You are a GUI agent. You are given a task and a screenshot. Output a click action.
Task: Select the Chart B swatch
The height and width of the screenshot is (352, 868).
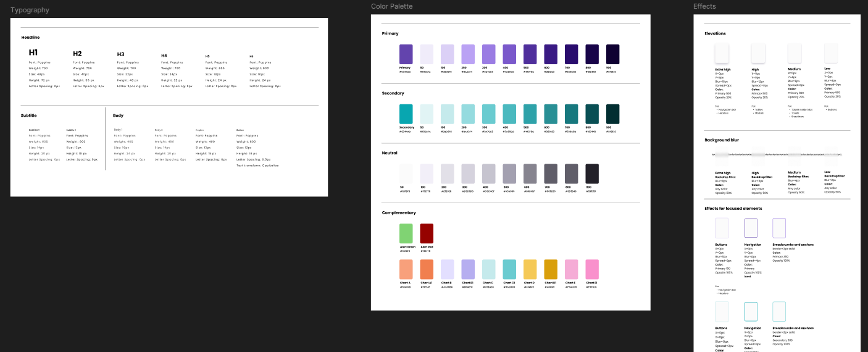[448, 269]
